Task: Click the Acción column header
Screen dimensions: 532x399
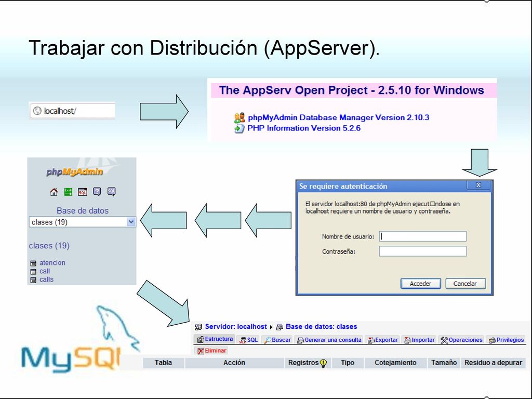Action: point(234,363)
